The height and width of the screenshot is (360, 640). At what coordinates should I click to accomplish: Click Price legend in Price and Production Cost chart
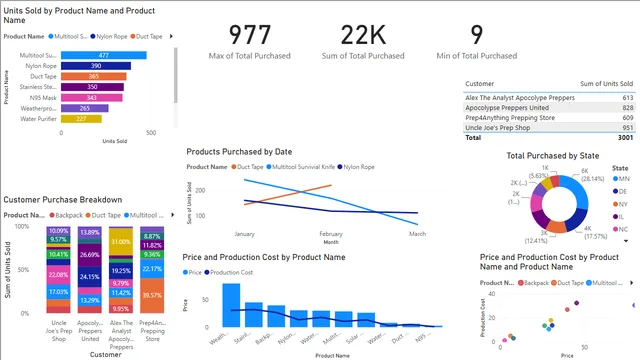click(x=192, y=272)
